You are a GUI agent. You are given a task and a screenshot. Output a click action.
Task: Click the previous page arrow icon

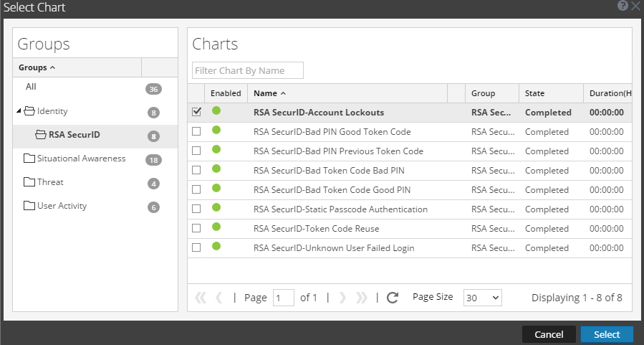(x=219, y=298)
